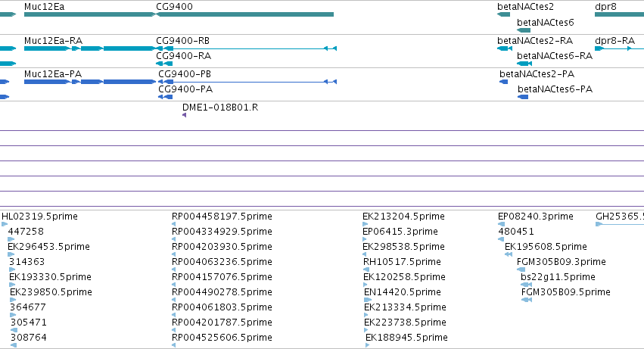Select the Muc12Ea-PA protein feature

tap(89, 82)
